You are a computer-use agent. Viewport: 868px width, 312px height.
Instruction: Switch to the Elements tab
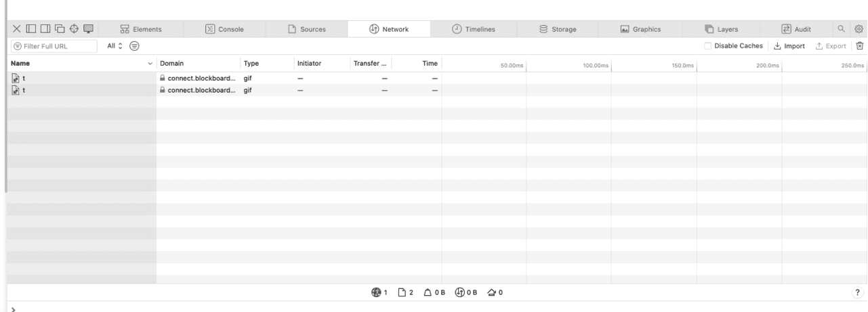(141, 29)
